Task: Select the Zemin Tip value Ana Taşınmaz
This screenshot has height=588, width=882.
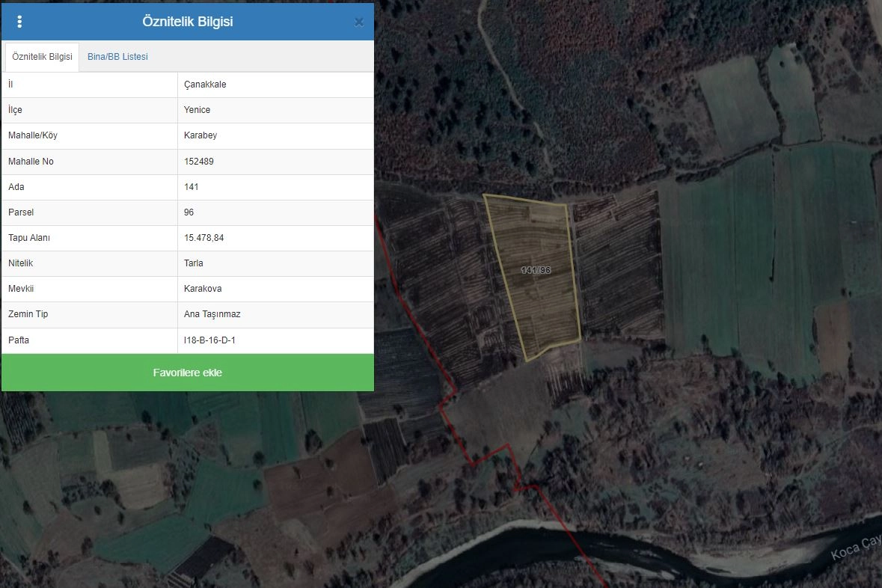Action: 212,314
